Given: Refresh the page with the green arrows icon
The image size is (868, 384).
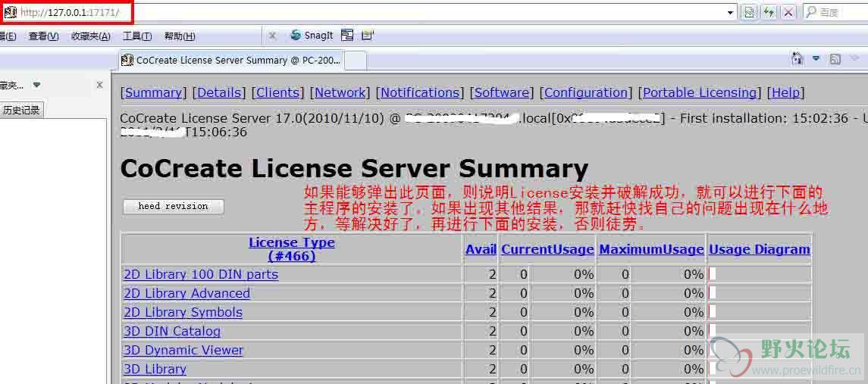Looking at the screenshot, I should tap(769, 12).
